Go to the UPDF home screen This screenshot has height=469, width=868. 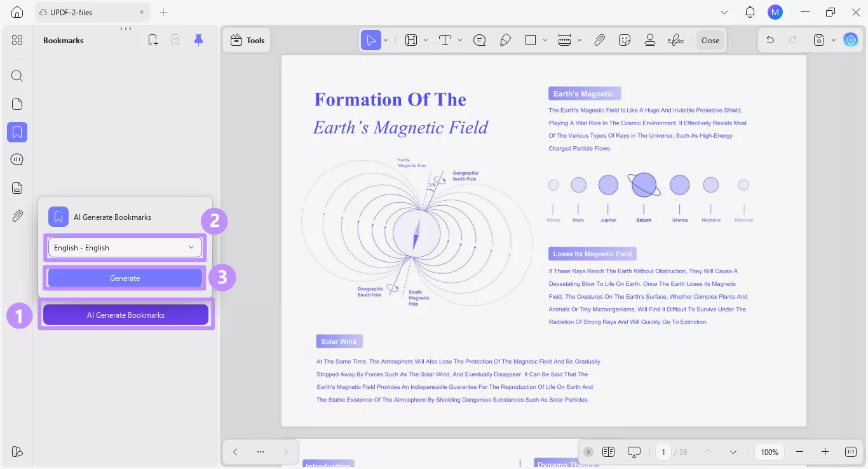coord(17,12)
